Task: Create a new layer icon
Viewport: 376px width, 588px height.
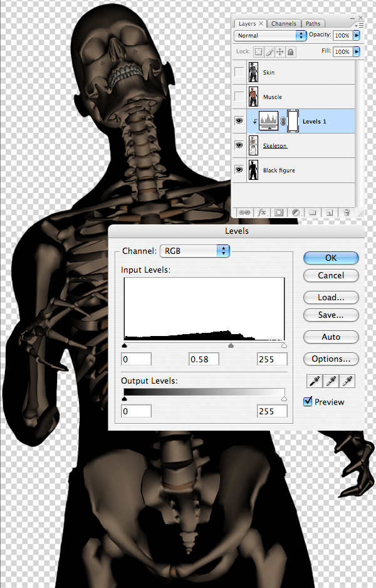Action: 329,213
